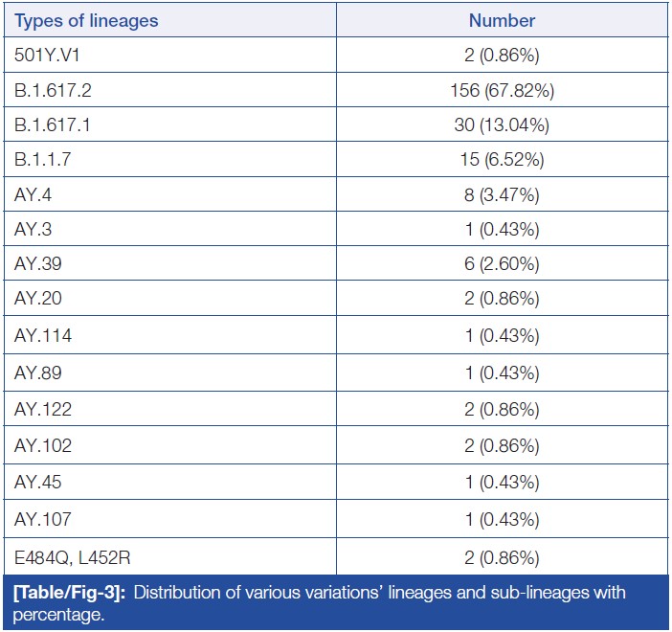This screenshot has height=632, width=672.
Task: Click the "Types of lineages" column header
Action: tap(86, 20)
